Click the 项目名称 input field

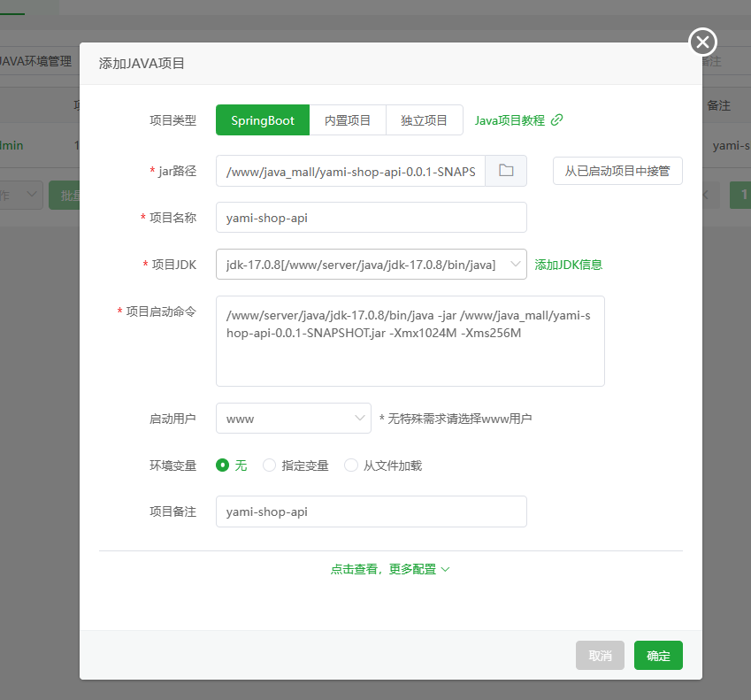[x=371, y=217]
